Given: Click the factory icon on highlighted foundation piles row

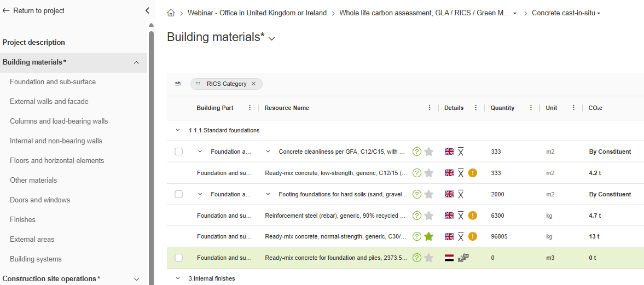Looking at the screenshot, I should pyautogui.click(x=464, y=258).
